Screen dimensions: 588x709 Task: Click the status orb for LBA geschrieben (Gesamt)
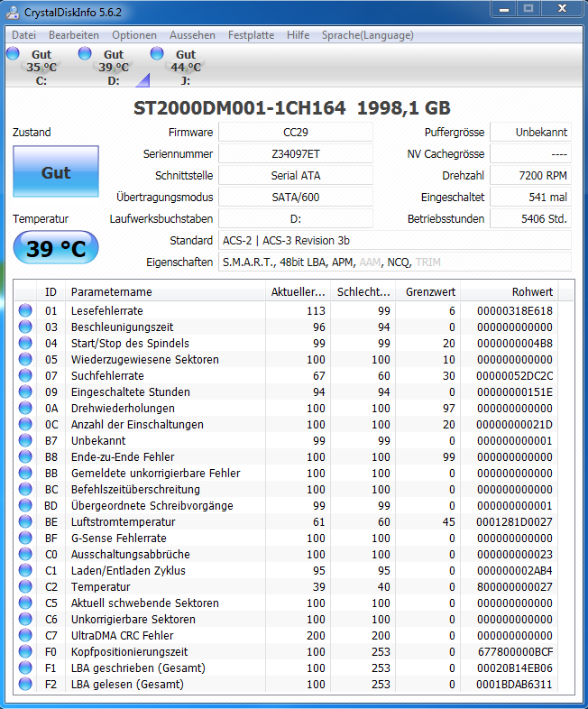(x=25, y=668)
